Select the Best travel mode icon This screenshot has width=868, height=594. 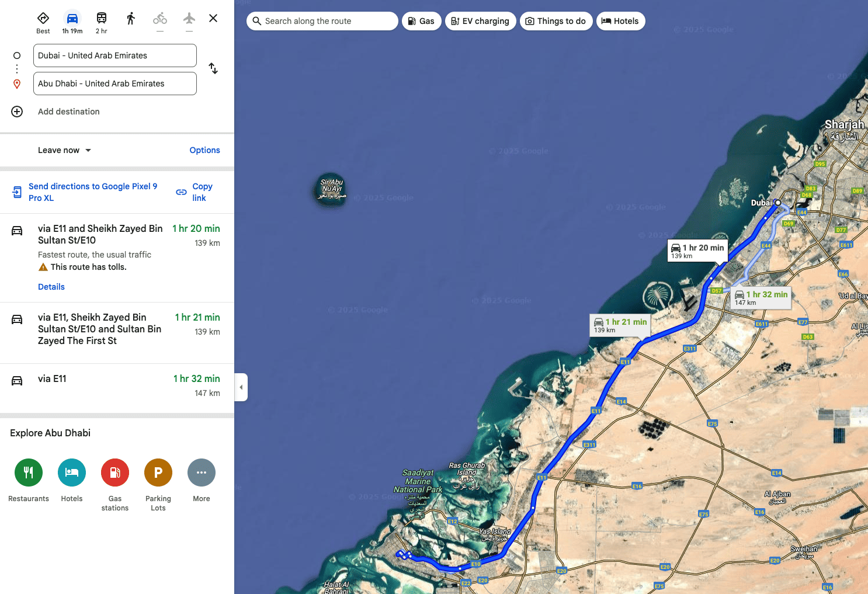[x=43, y=23]
